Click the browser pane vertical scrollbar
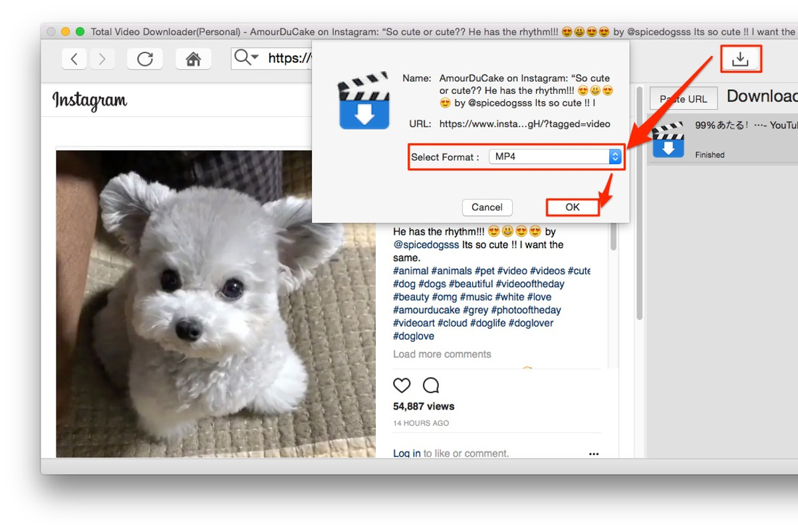 coord(639,202)
